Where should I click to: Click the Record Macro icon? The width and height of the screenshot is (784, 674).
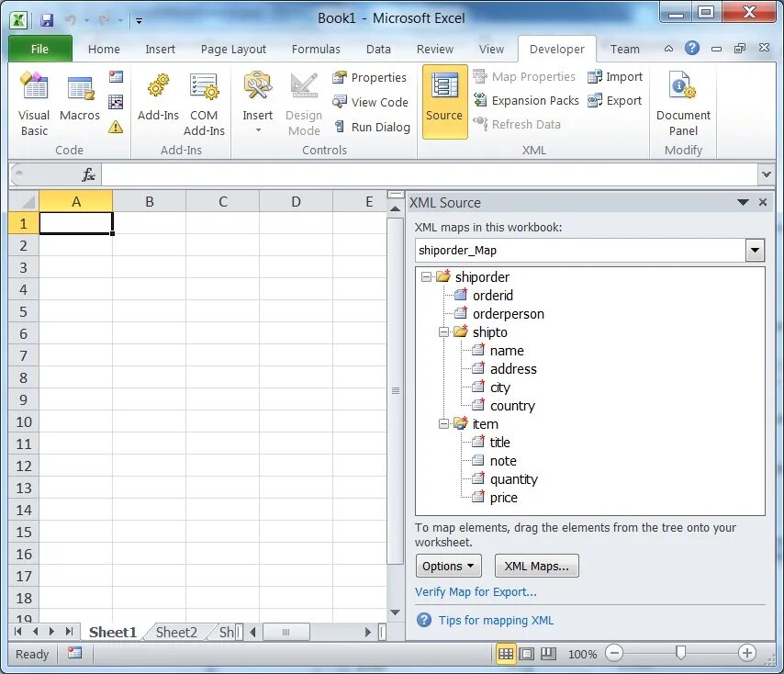point(116,77)
